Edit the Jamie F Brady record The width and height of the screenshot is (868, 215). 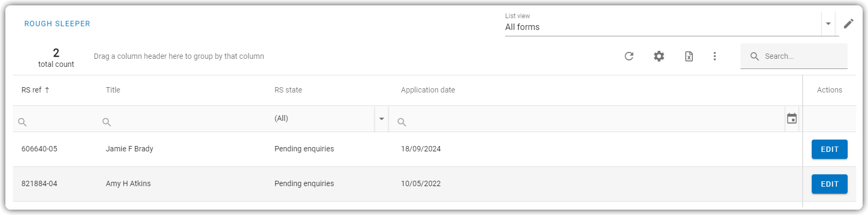[829, 149]
